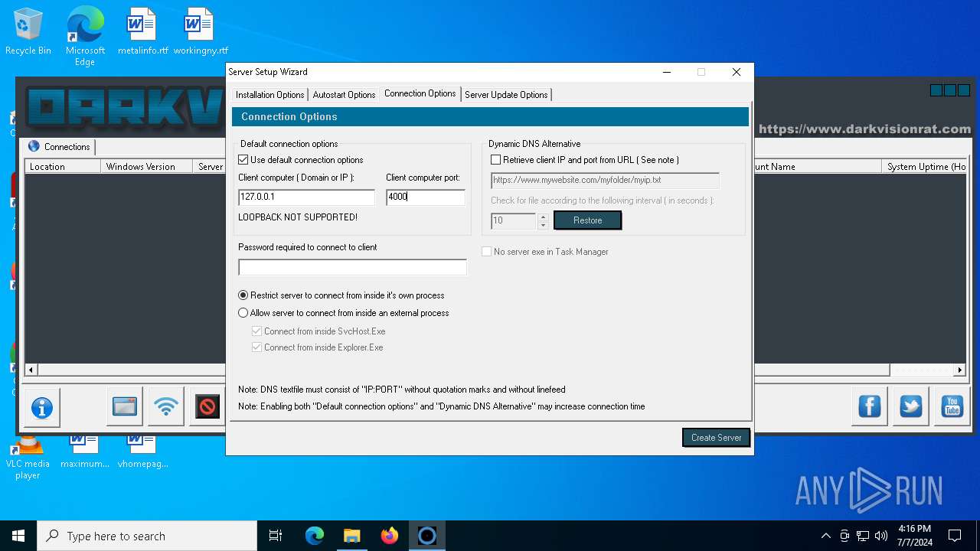Sort by System Uptime column header
The image size is (980, 551).
[924, 166]
